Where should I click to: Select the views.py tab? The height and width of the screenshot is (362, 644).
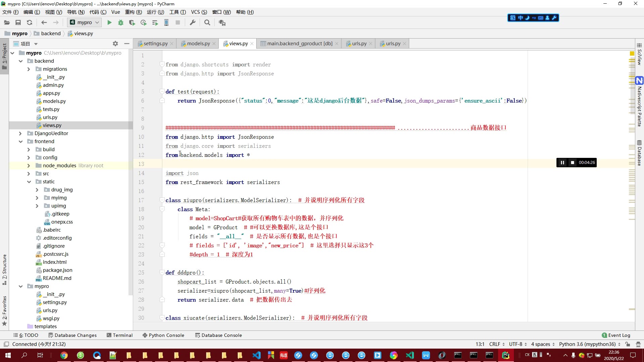pyautogui.click(x=237, y=43)
